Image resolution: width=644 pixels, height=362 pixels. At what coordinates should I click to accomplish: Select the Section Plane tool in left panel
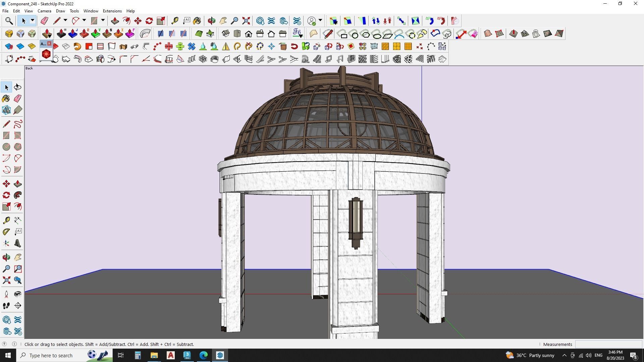pyautogui.click(x=18, y=306)
